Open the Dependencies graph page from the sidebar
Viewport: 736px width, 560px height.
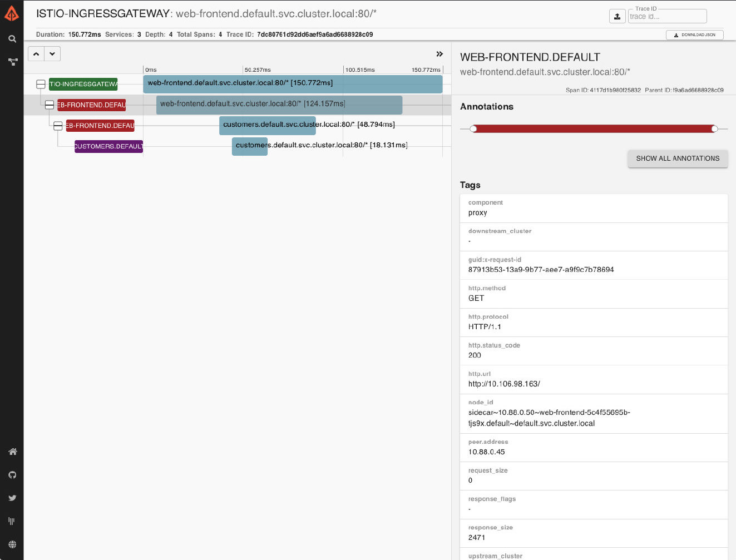(x=12, y=62)
